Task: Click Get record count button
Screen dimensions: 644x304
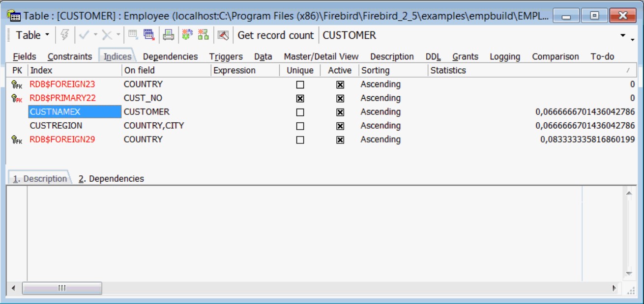Action: click(x=275, y=35)
